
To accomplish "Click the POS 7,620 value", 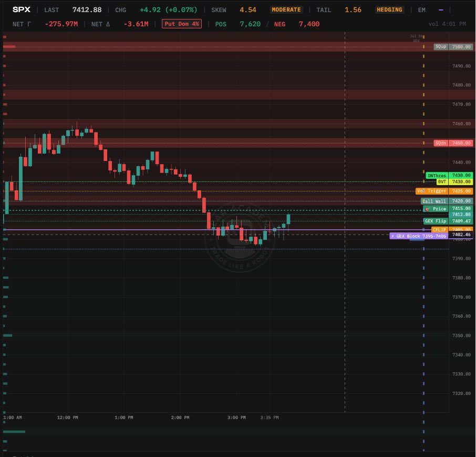I will 250,24.
